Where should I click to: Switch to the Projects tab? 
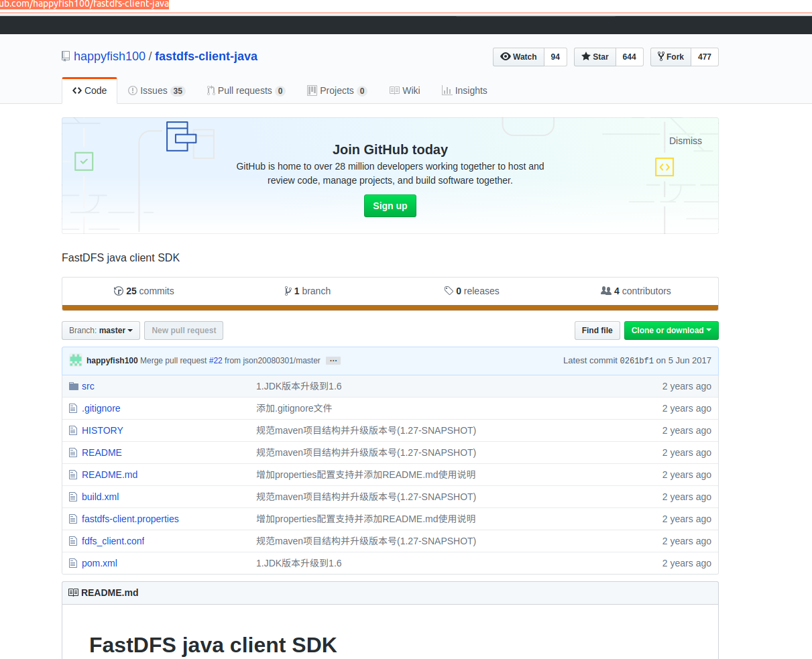click(x=337, y=91)
